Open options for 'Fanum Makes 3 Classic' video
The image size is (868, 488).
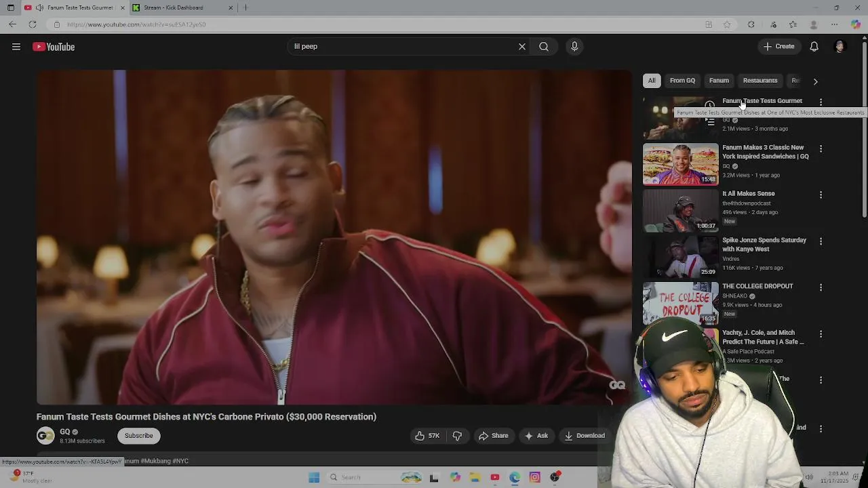[x=821, y=148]
